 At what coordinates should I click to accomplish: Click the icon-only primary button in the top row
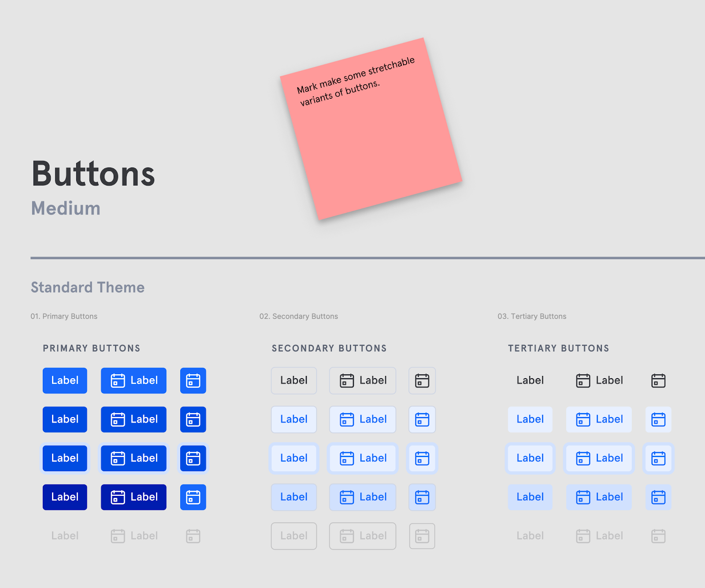(x=193, y=380)
